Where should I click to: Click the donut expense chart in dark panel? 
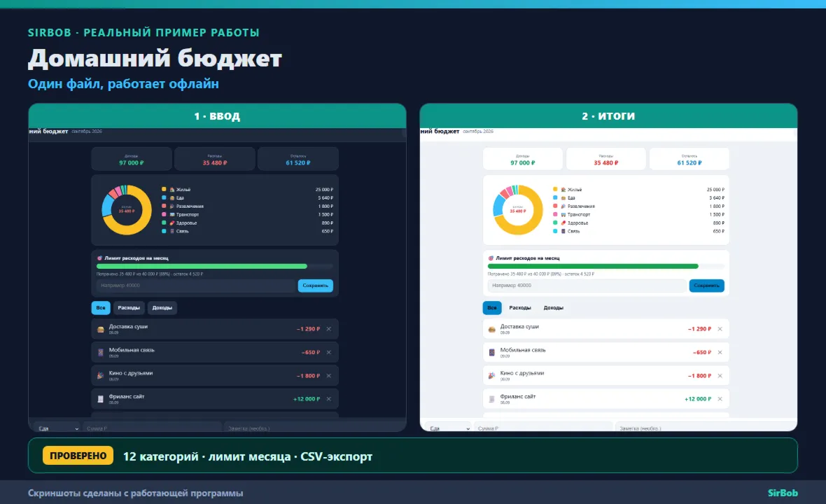[127, 210]
